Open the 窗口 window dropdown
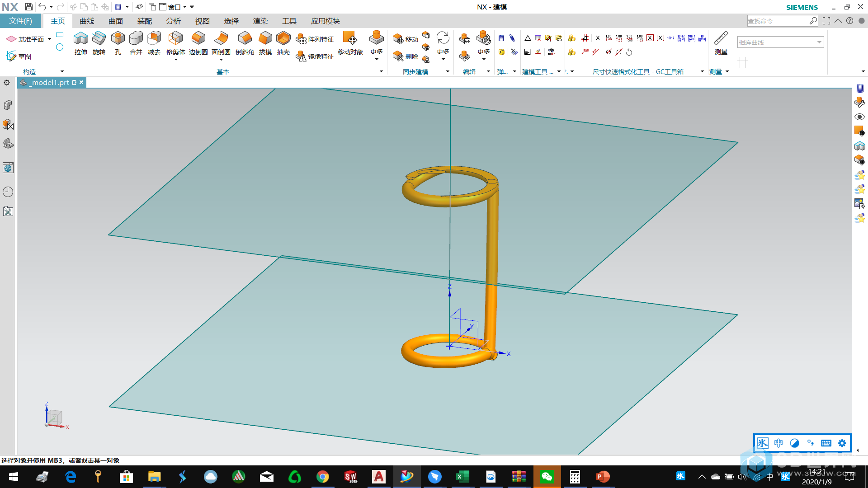868x488 pixels. point(173,7)
